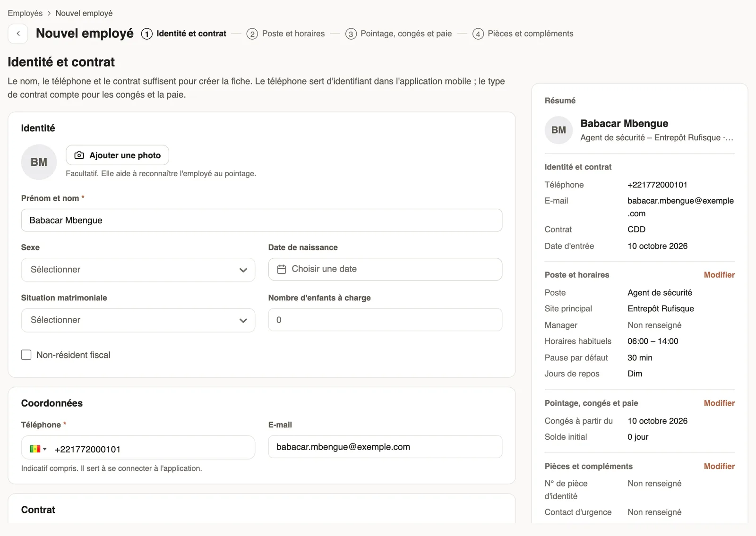
Task: Click the 0 jour solde initial value
Action: click(x=638, y=437)
